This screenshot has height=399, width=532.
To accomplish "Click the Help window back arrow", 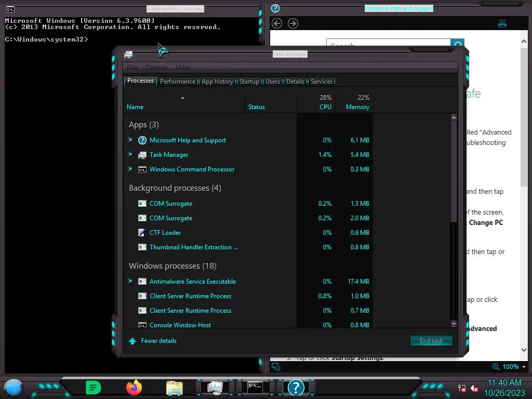I will tap(277, 23).
